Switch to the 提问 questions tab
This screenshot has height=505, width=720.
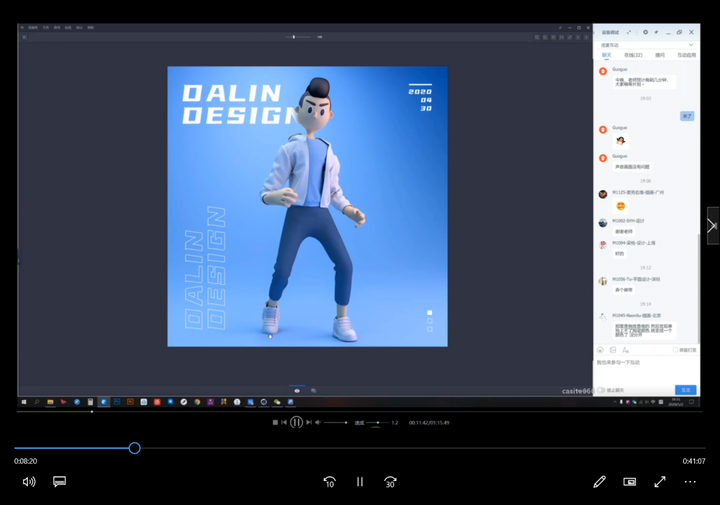660,55
